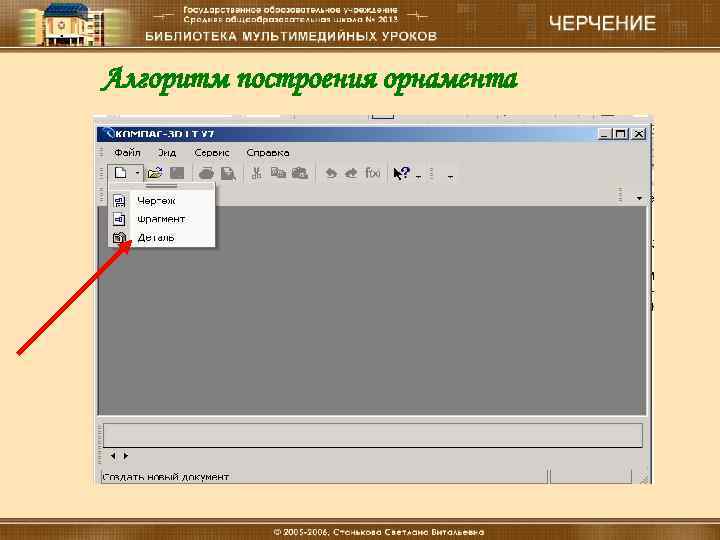Expand the New document dropdown arrow
The height and width of the screenshot is (540, 720).
click(137, 173)
